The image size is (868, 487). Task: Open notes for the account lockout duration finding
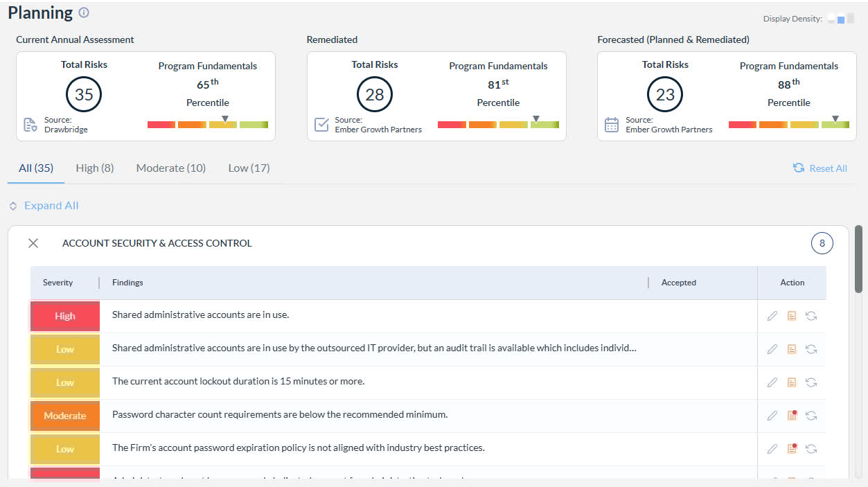coord(792,382)
